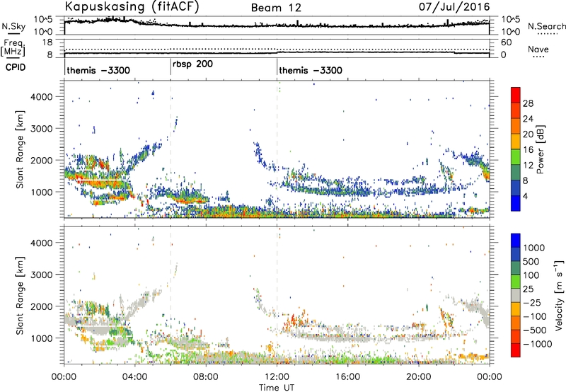Click the Velocity [m s-1] colorbar title
This screenshot has height=392, width=566.
(559, 295)
